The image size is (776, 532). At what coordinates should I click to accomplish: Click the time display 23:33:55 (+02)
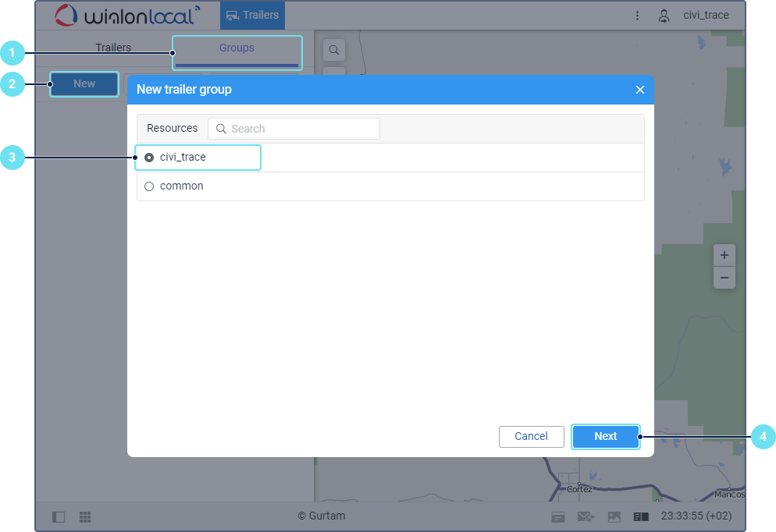tap(696, 516)
